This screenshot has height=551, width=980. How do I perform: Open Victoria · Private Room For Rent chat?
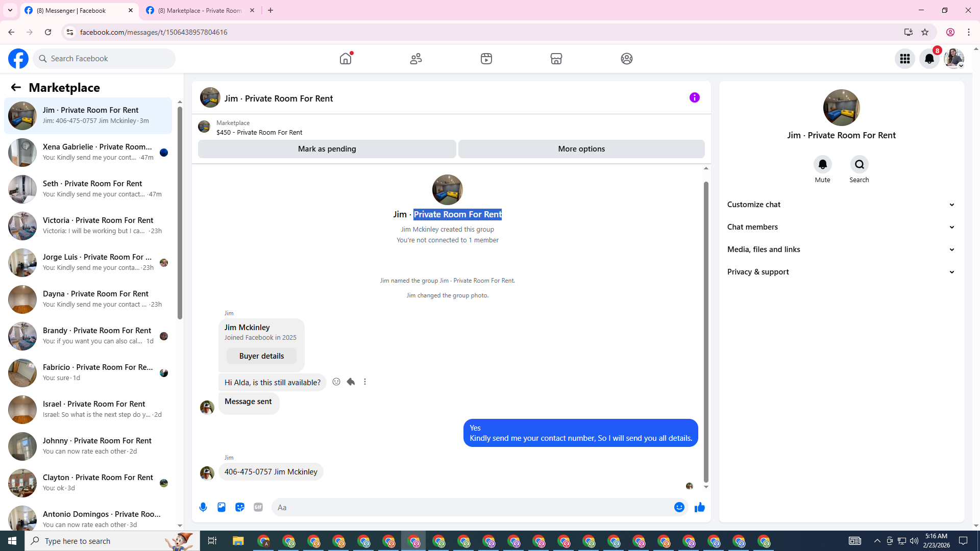tap(88, 226)
